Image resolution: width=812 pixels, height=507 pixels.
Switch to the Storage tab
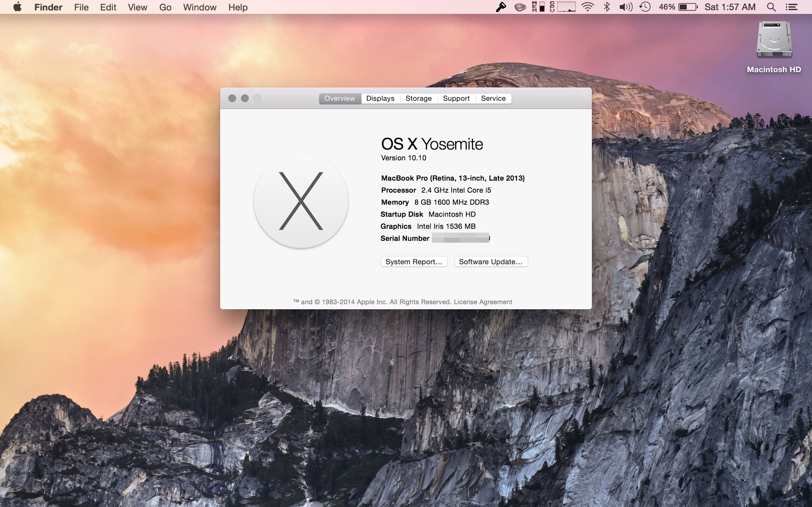click(418, 98)
